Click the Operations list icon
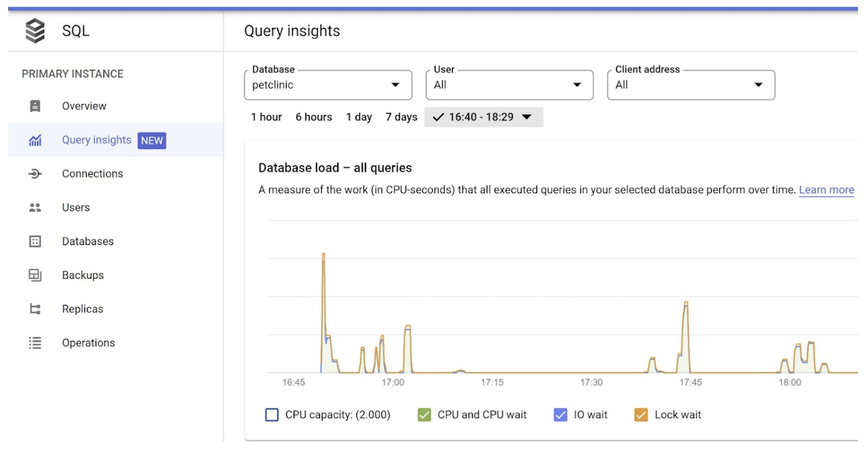The image size is (868, 454). tap(35, 343)
